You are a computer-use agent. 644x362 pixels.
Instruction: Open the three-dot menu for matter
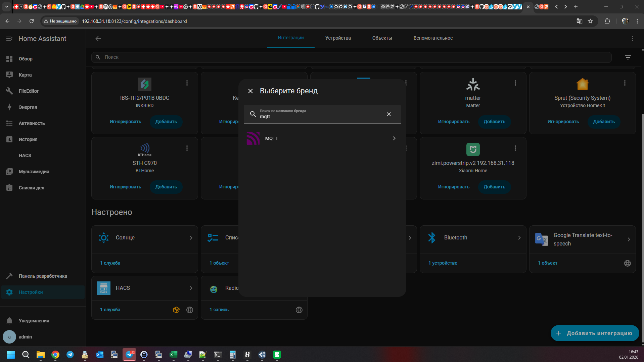click(515, 83)
